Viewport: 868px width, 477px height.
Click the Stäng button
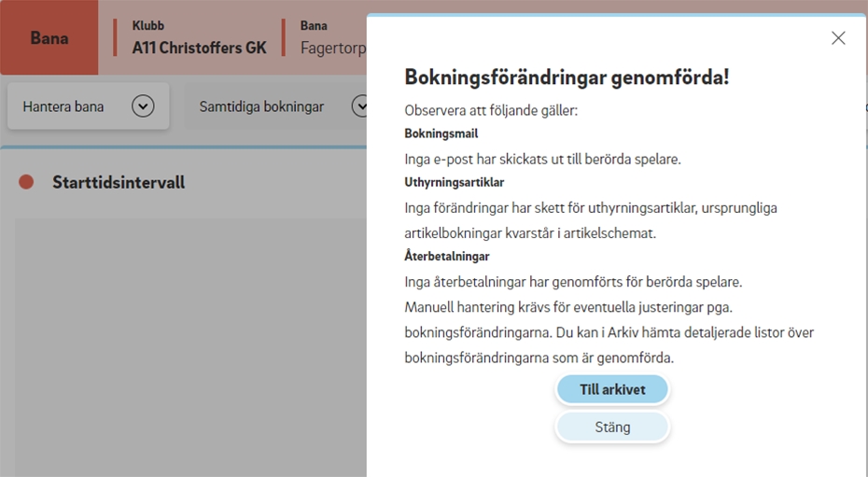(612, 428)
